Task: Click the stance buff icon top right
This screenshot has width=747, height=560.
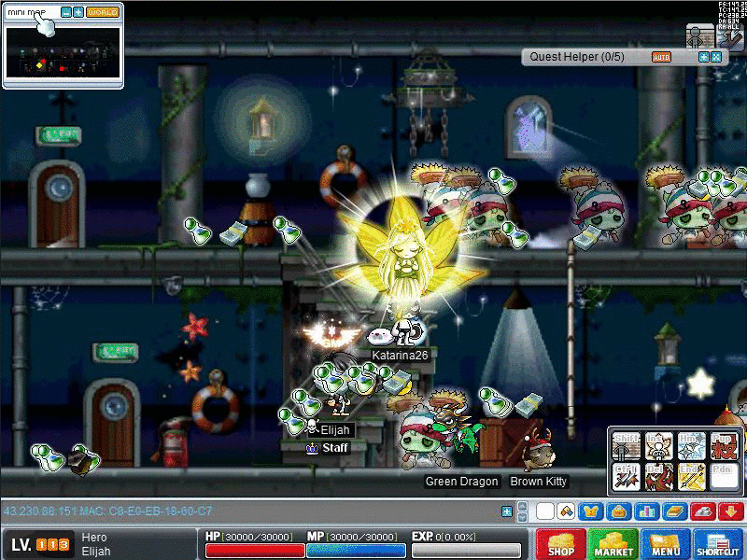Action: click(699, 36)
